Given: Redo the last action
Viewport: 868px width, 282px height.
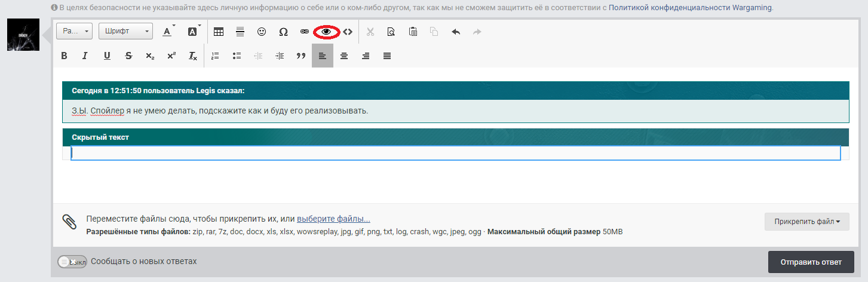Looking at the screenshot, I should (x=477, y=32).
